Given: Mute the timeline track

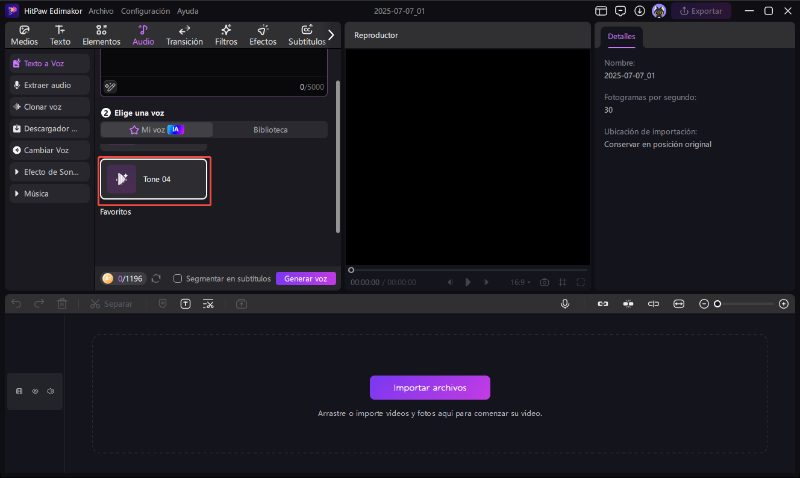Looking at the screenshot, I should point(51,391).
